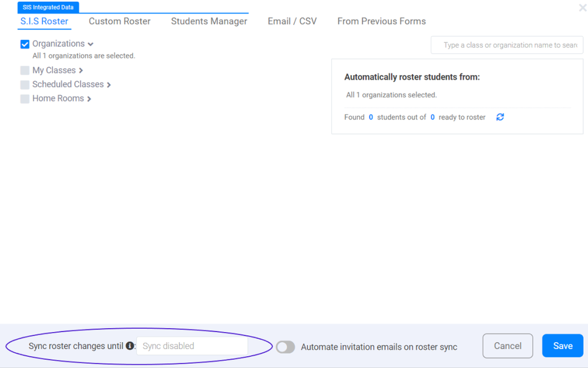Image resolution: width=588 pixels, height=368 pixels.
Task: Enable automated invitation emails toggle
Action: point(285,347)
